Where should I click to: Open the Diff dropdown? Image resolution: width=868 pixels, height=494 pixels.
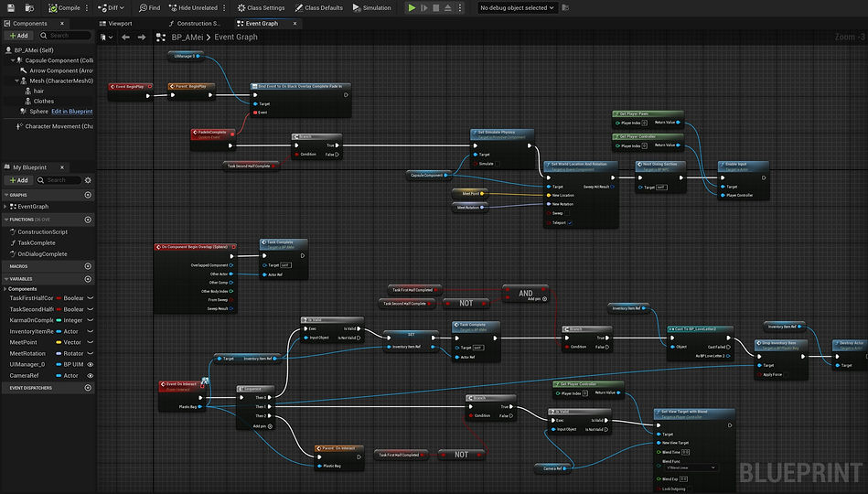coord(111,7)
